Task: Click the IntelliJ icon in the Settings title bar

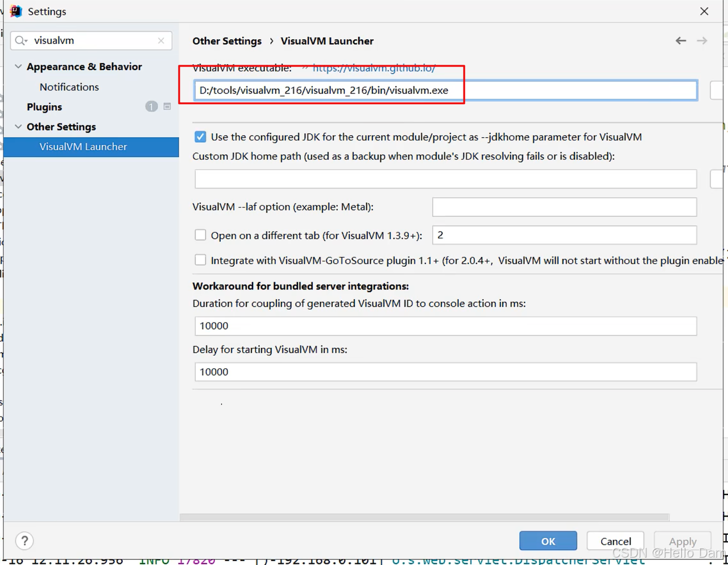Action: click(x=16, y=11)
